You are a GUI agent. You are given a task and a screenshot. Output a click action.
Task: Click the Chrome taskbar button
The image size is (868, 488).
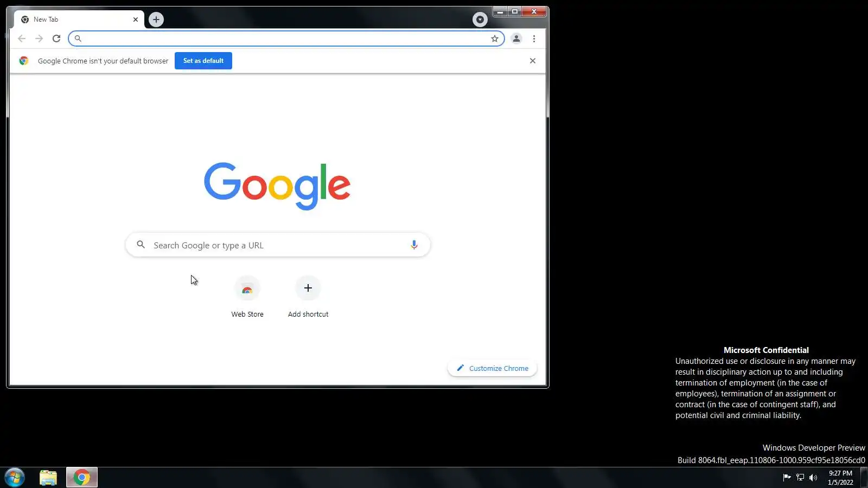click(x=82, y=478)
